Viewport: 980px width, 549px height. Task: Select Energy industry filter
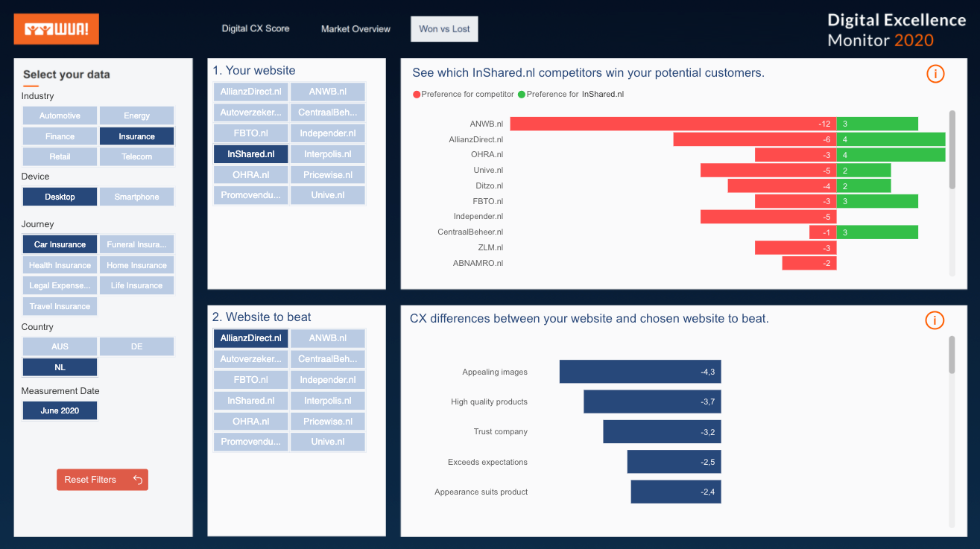click(x=136, y=115)
